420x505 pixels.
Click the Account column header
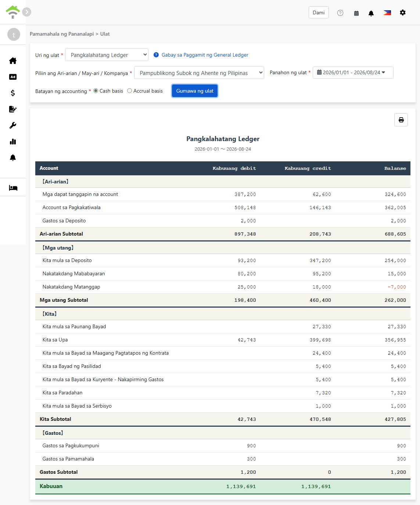[49, 168]
